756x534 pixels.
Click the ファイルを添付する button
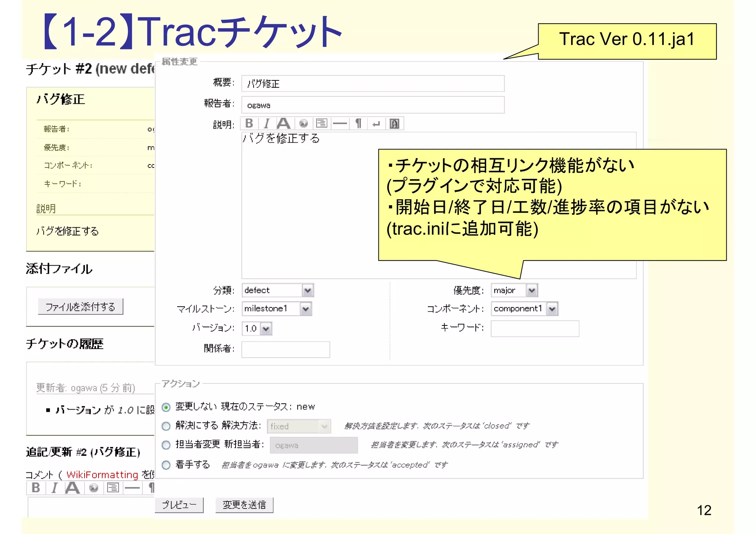pyautogui.click(x=80, y=307)
